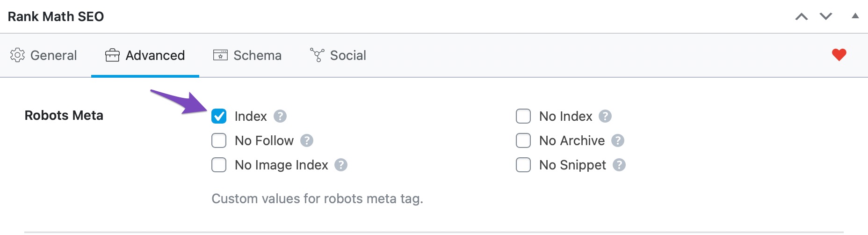Switch to the Schema tab
The image size is (868, 235).
click(247, 55)
